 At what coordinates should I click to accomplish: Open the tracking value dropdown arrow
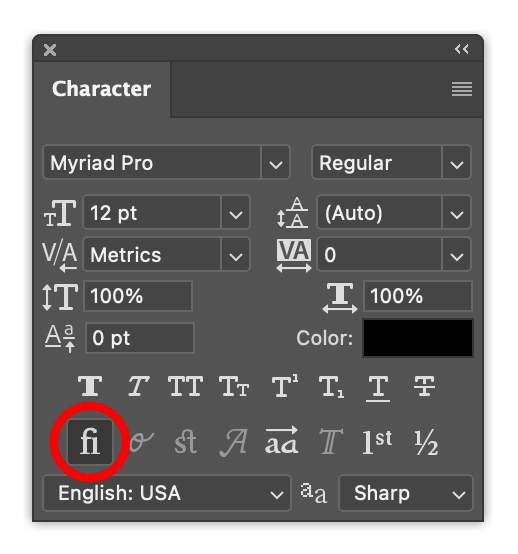coord(456,254)
